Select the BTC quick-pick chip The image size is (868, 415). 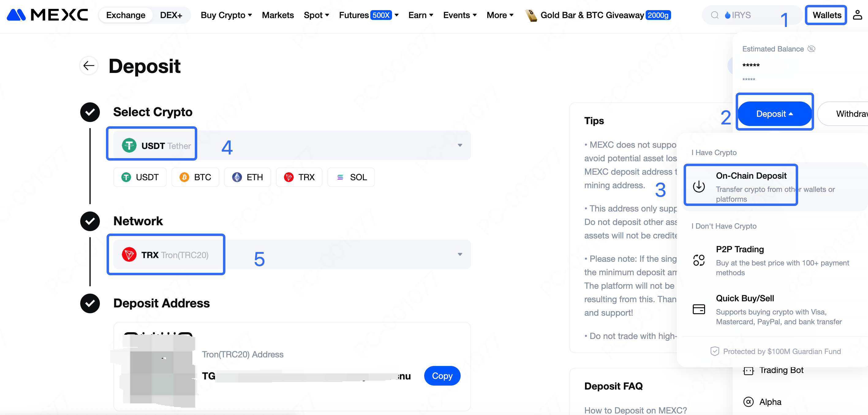pyautogui.click(x=195, y=177)
